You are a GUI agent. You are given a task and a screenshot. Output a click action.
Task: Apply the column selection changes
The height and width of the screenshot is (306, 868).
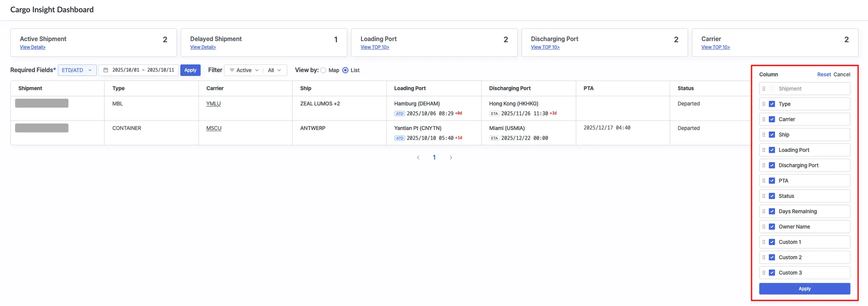[804, 289]
